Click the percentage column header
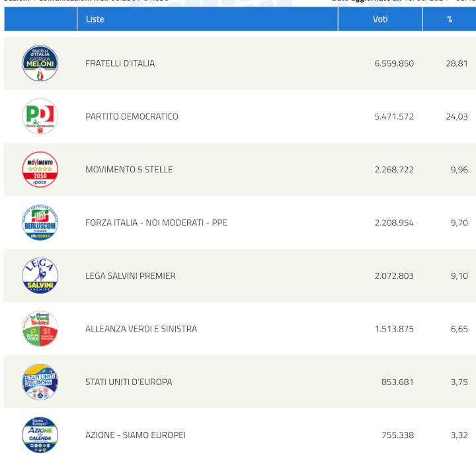 [450, 19]
